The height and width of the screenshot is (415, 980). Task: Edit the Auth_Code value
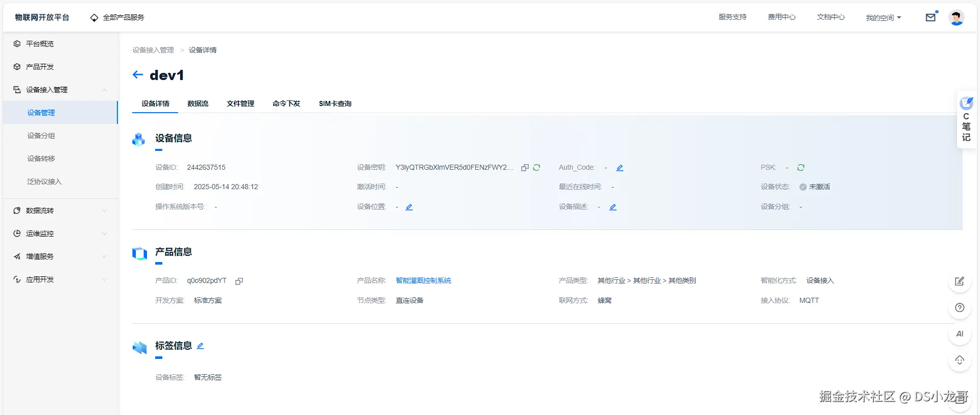coord(620,168)
